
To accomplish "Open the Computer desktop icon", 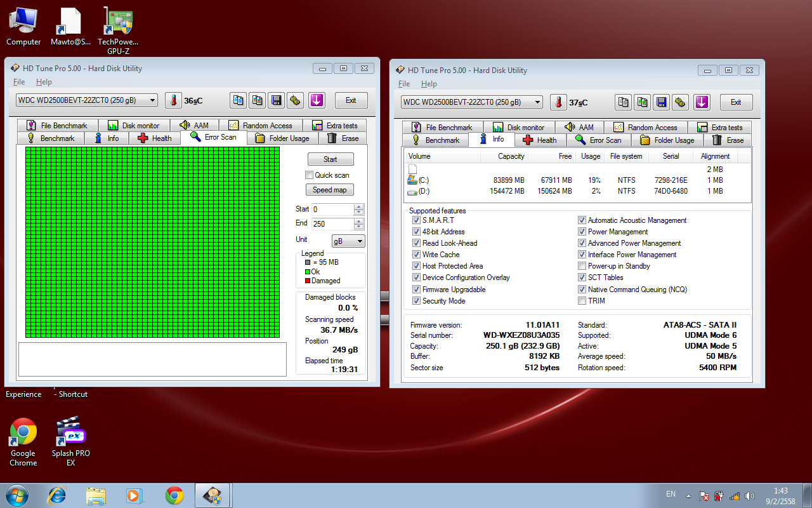I will (x=23, y=27).
